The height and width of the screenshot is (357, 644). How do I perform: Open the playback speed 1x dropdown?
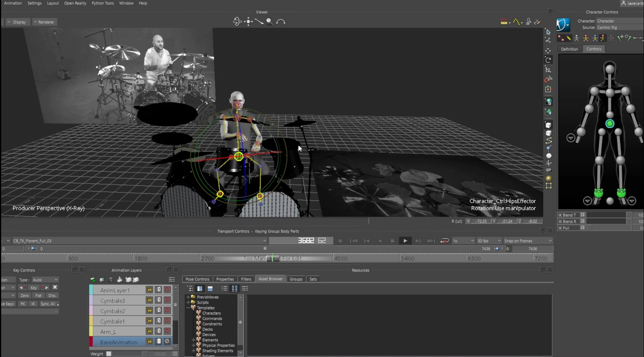pyautogui.click(x=463, y=241)
